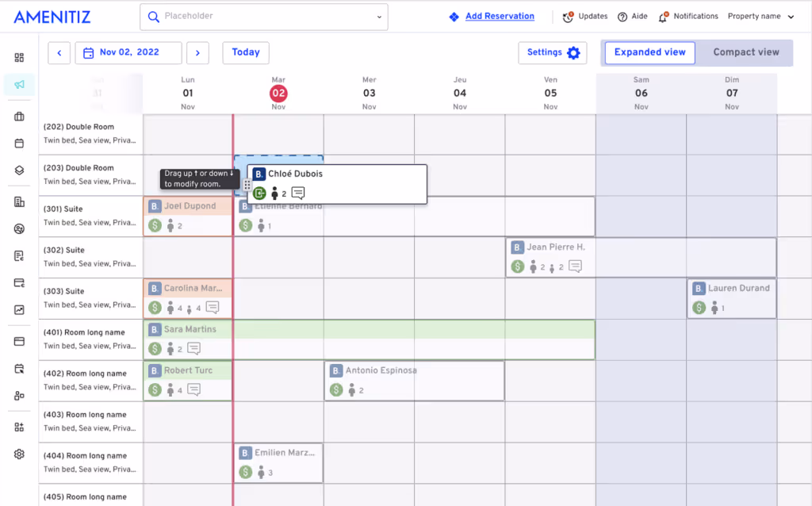Open the Settings button

pos(553,53)
